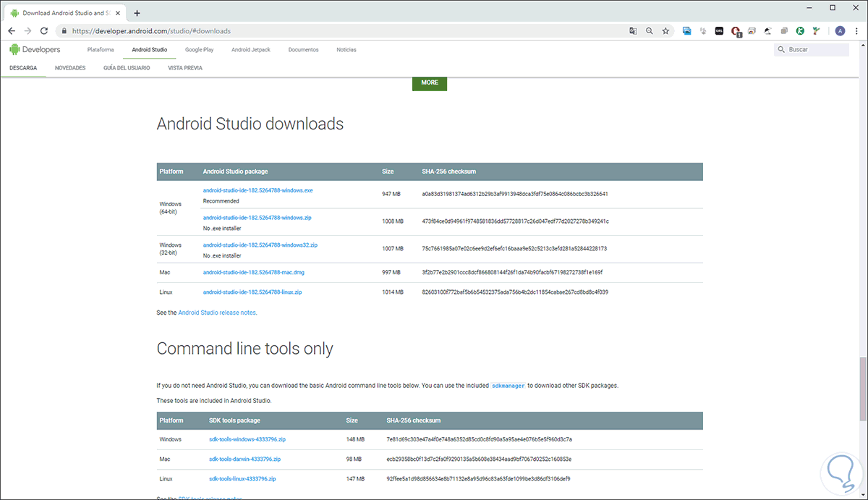Viewport: 868px width, 500px height.
Task: Open a new browser tab
Action: (x=137, y=13)
